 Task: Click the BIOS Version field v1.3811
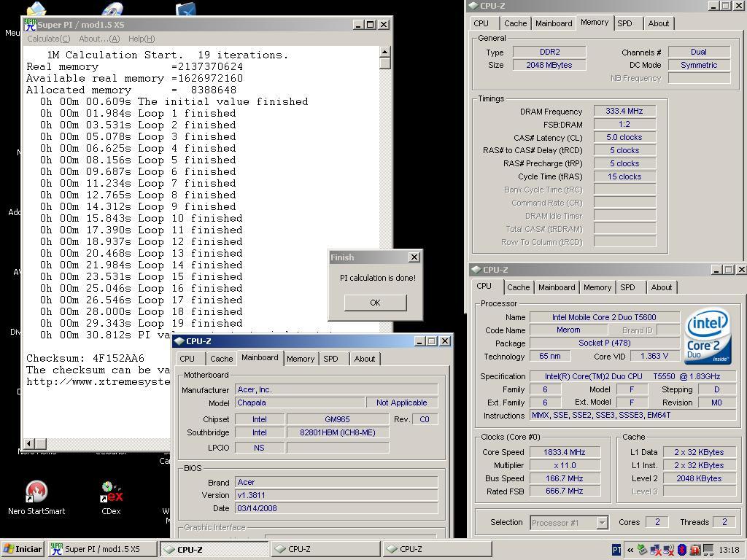[x=336, y=495]
